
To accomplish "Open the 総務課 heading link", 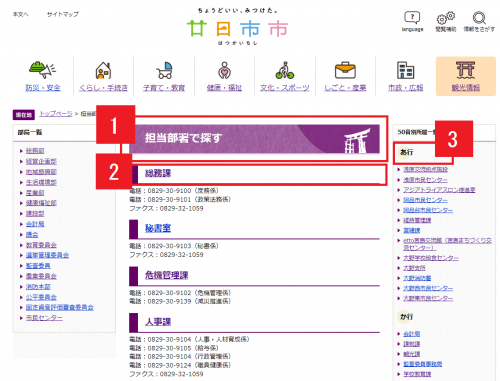I will click(158, 173).
